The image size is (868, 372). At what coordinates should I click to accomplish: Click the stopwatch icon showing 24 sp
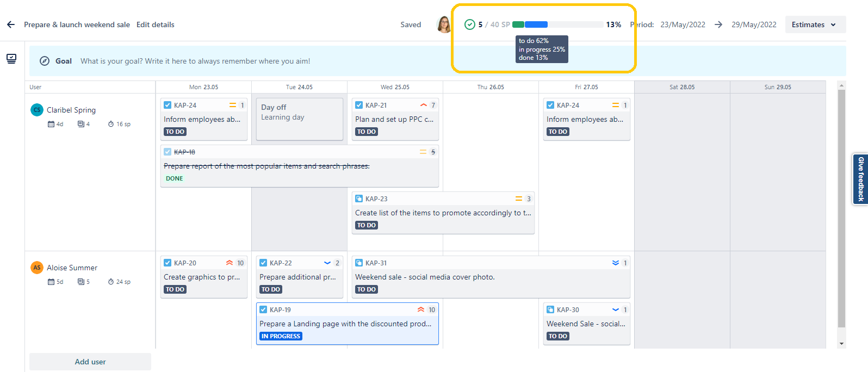pyautogui.click(x=111, y=282)
